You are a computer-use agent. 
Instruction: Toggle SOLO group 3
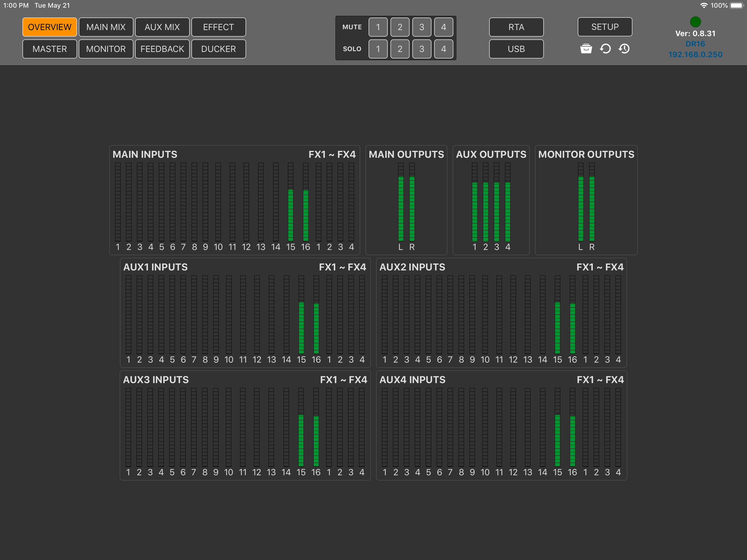click(x=422, y=49)
